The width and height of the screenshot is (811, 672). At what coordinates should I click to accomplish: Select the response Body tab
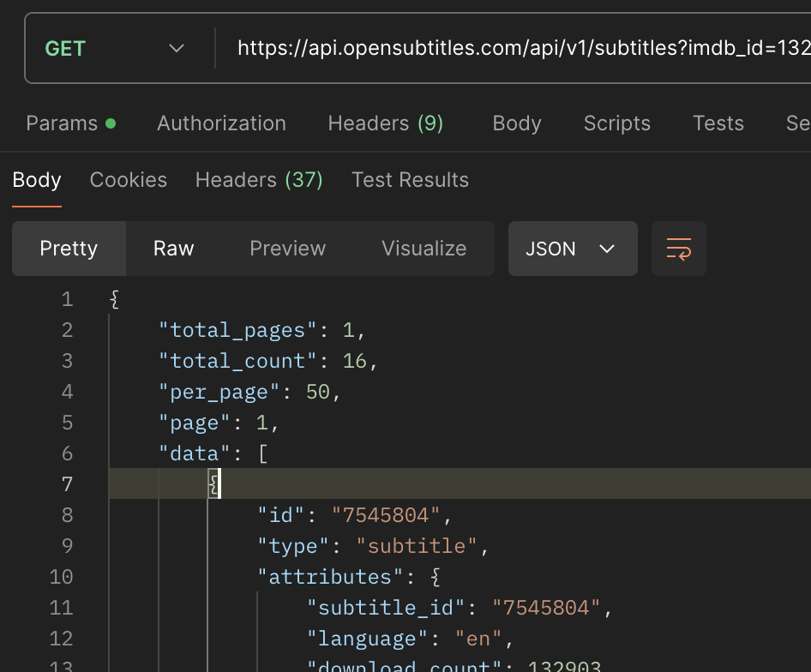(37, 180)
